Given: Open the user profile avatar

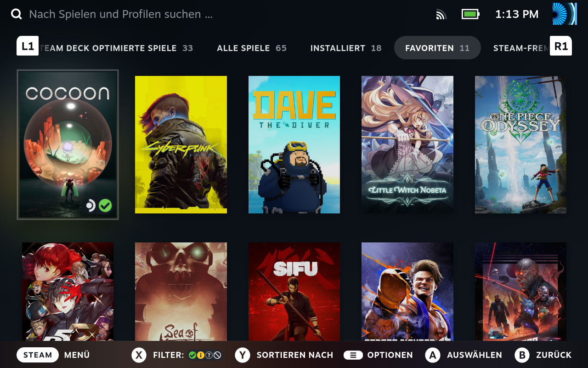Looking at the screenshot, I should [565, 14].
